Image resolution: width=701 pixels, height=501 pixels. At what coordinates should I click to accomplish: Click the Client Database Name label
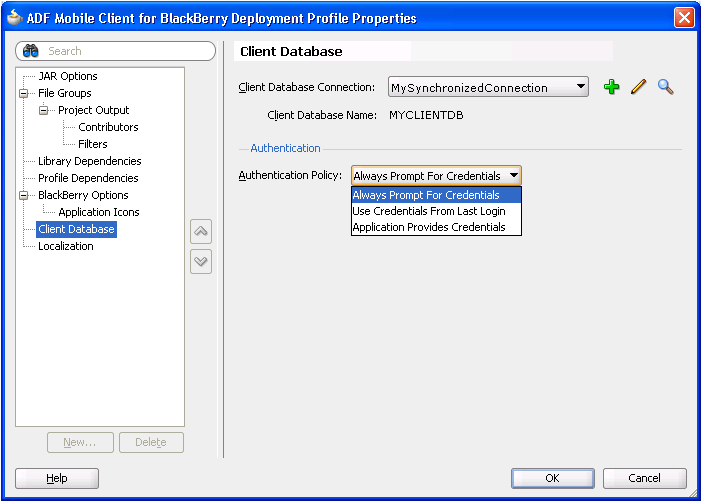(322, 115)
